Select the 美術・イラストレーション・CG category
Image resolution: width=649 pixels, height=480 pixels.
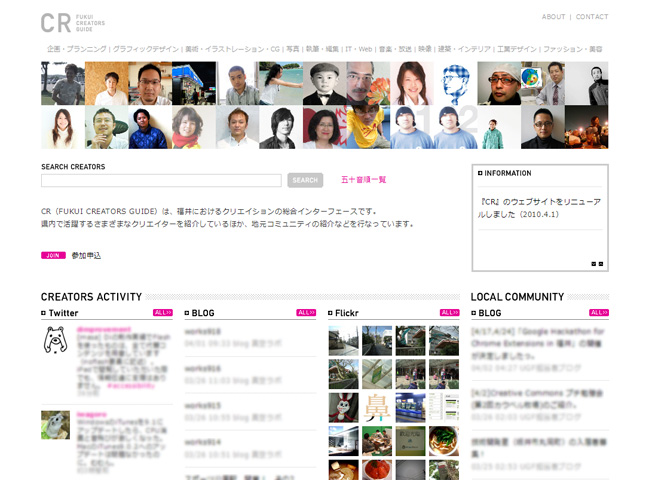(233, 49)
